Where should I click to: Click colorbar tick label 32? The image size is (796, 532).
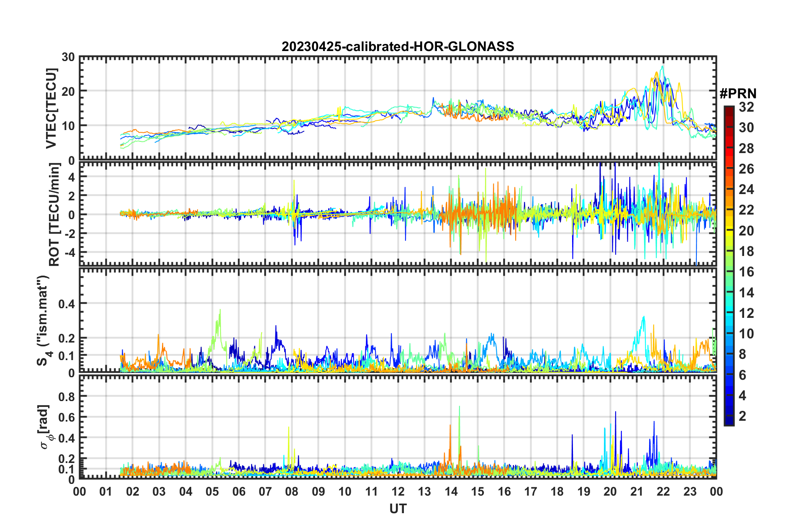click(x=746, y=107)
